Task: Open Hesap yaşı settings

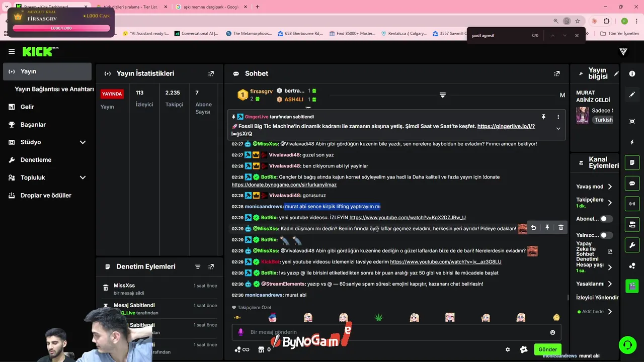Action: coord(610,267)
